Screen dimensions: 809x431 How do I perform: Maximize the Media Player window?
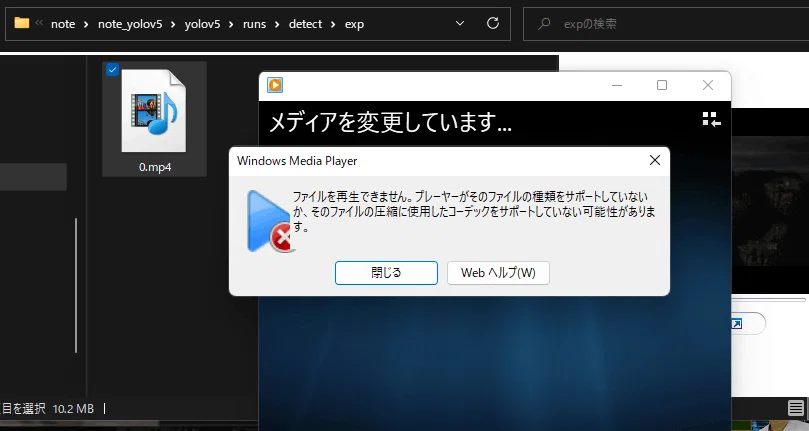point(662,85)
